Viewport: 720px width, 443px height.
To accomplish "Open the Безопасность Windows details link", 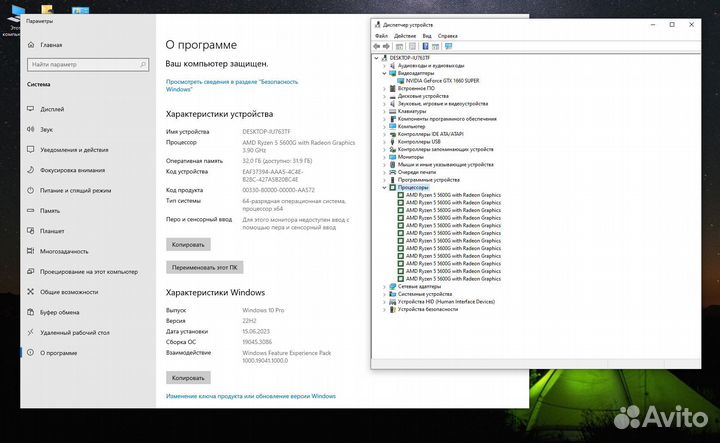I will point(232,85).
